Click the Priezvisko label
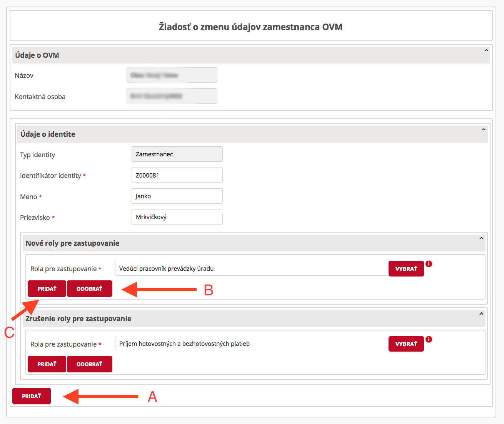This screenshot has width=504, height=424. (x=35, y=218)
